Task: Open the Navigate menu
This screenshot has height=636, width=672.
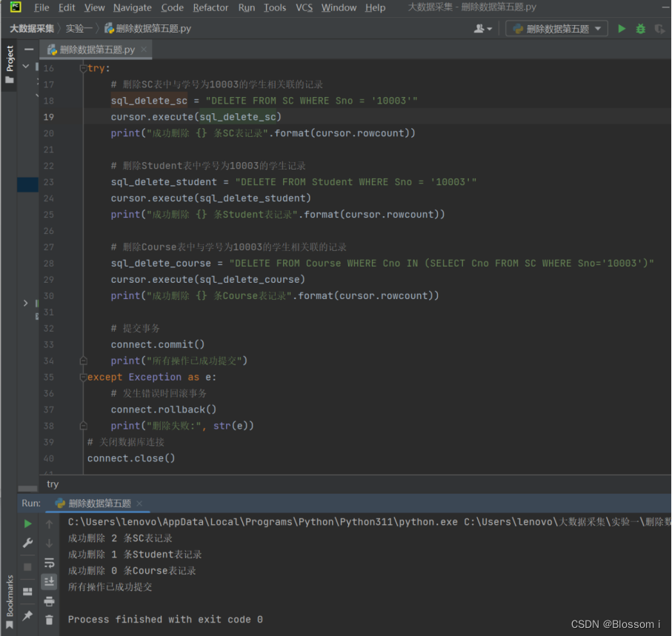Action: tap(133, 7)
